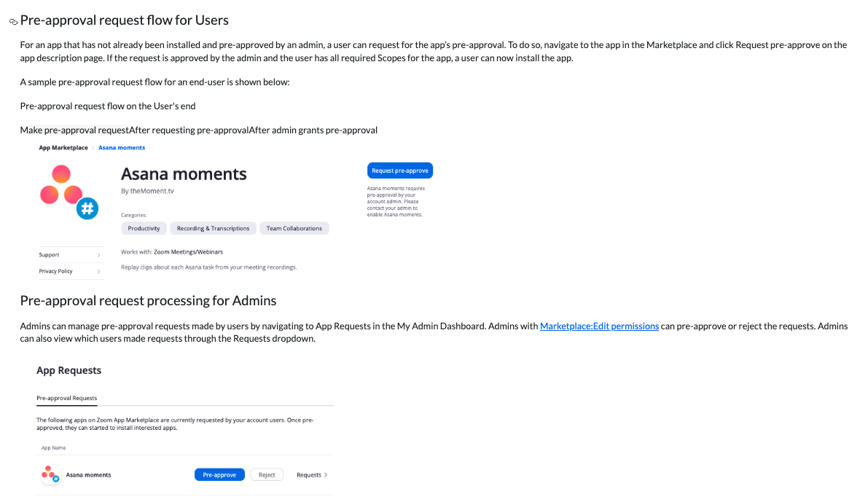The image size is (868, 502).
Task: Reject the Asana moments app request
Action: (x=267, y=475)
